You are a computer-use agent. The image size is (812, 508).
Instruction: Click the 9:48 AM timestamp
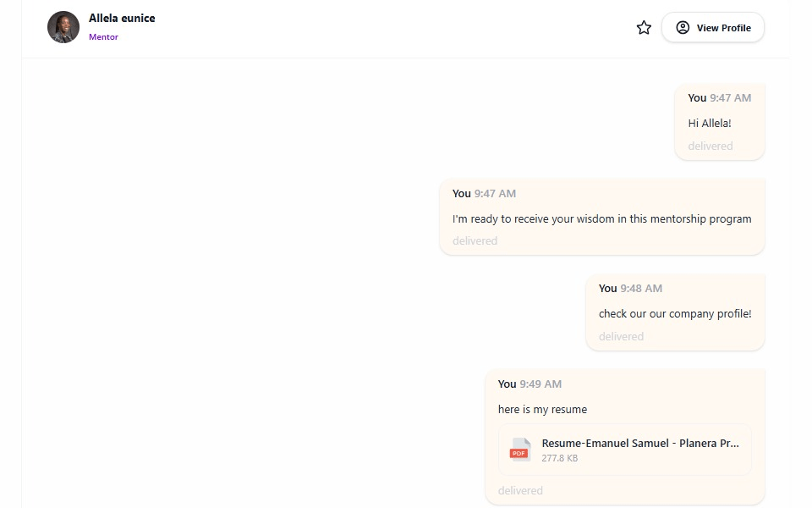coord(641,289)
